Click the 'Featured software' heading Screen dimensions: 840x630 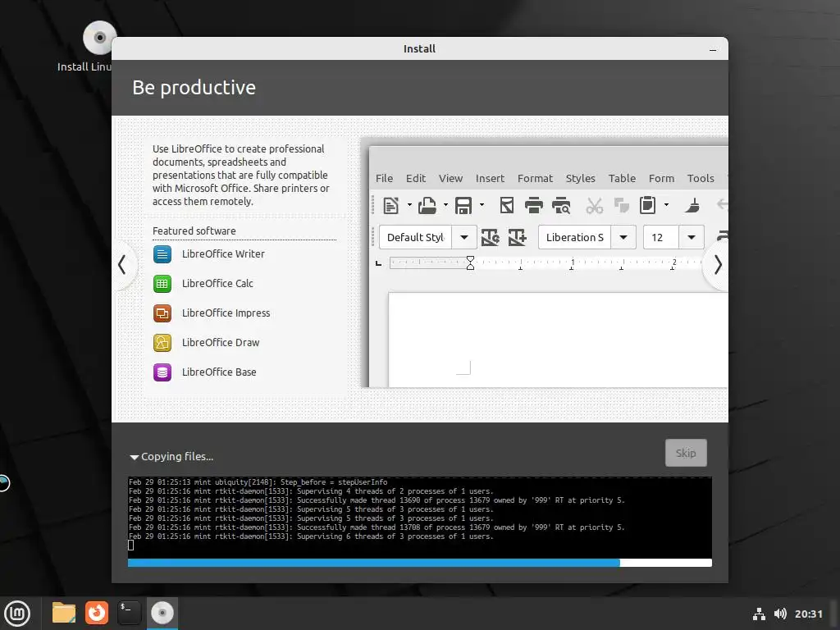(x=194, y=231)
